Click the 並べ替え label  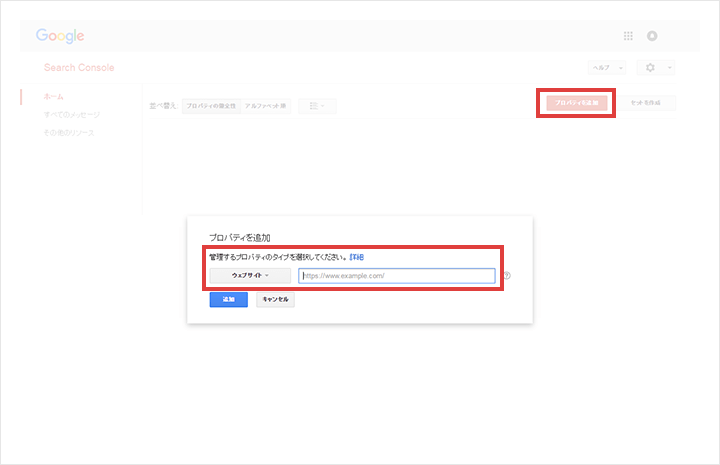pos(163,106)
